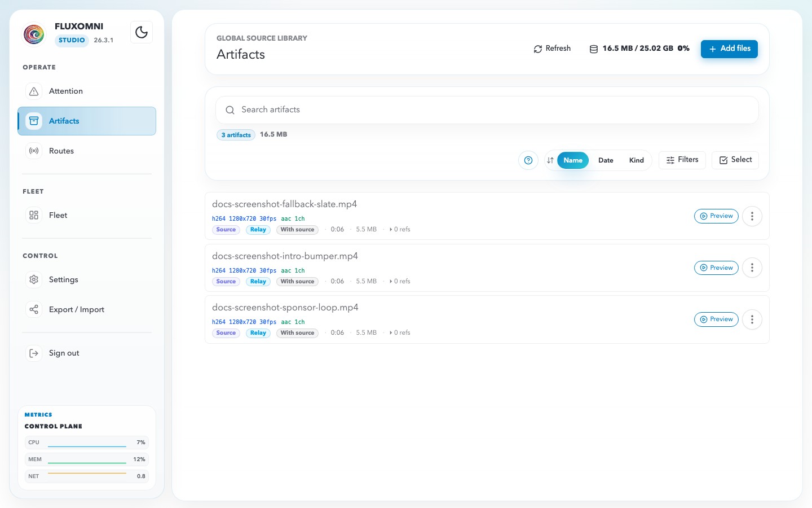Viewport: 812px width, 508px height.
Task: Click the FluxOmni swirl logo
Action: coord(34,34)
